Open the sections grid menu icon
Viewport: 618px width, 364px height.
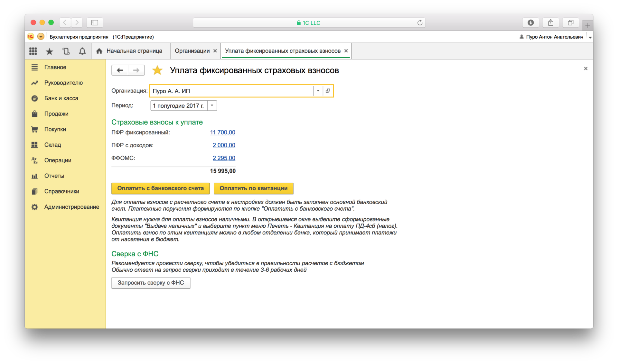point(33,51)
